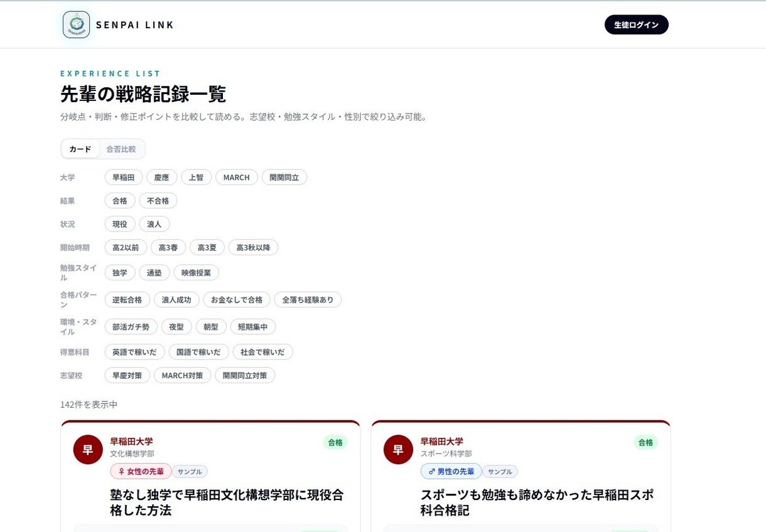Enable the 通塾 study style filter
766x532 pixels.
154,272
